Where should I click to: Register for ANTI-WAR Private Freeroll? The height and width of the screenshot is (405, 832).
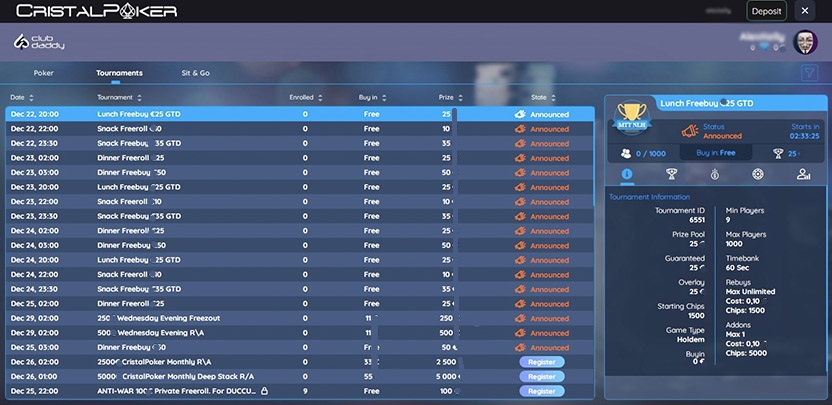pyautogui.click(x=542, y=391)
